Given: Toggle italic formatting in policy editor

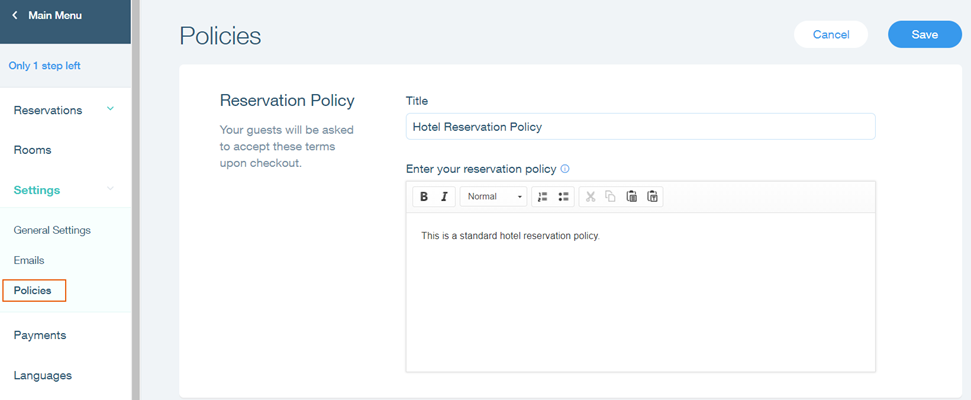Looking at the screenshot, I should point(444,197).
